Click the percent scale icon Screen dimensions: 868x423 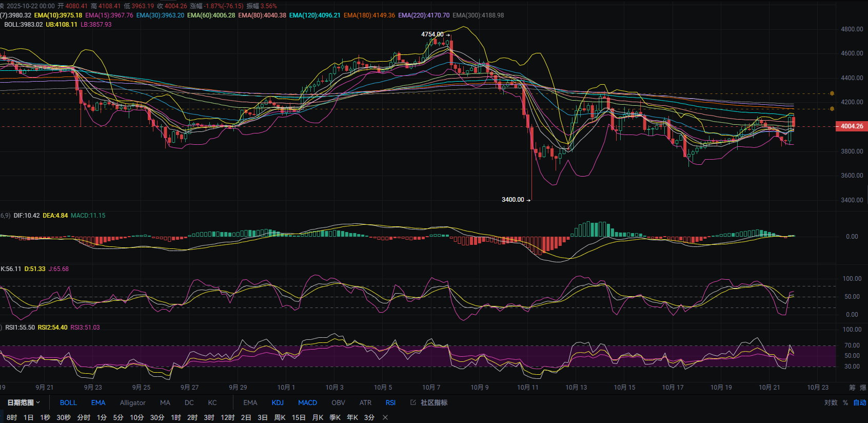click(845, 402)
